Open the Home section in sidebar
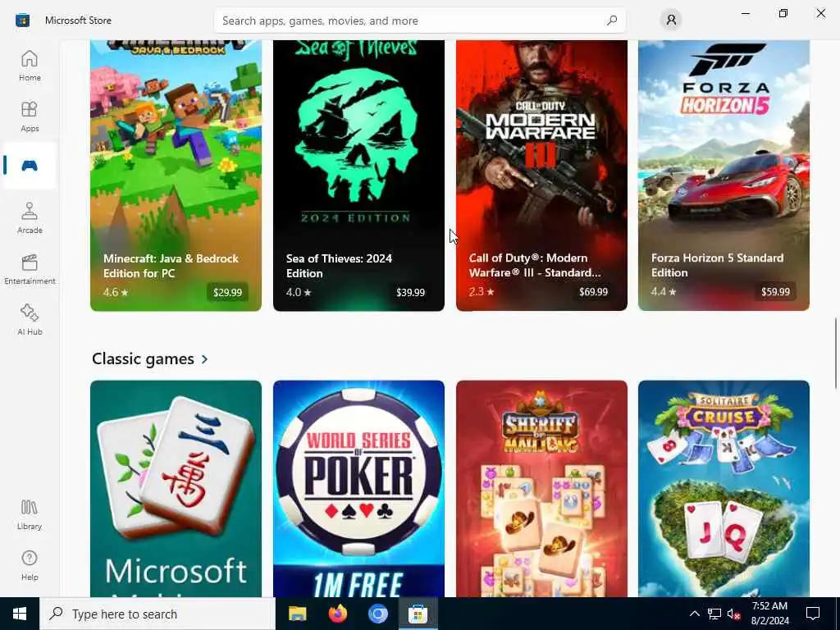This screenshot has width=840, height=630. pos(30,66)
